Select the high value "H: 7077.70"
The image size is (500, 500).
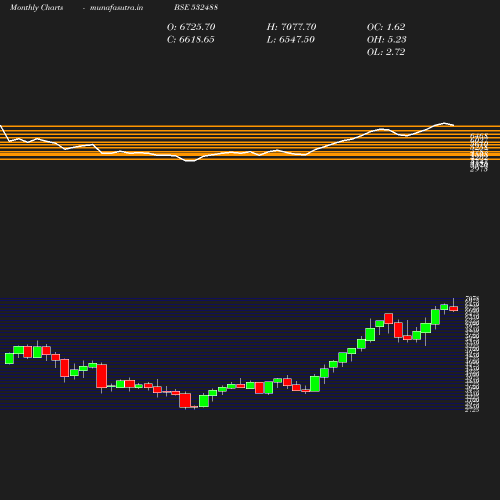coord(291,27)
